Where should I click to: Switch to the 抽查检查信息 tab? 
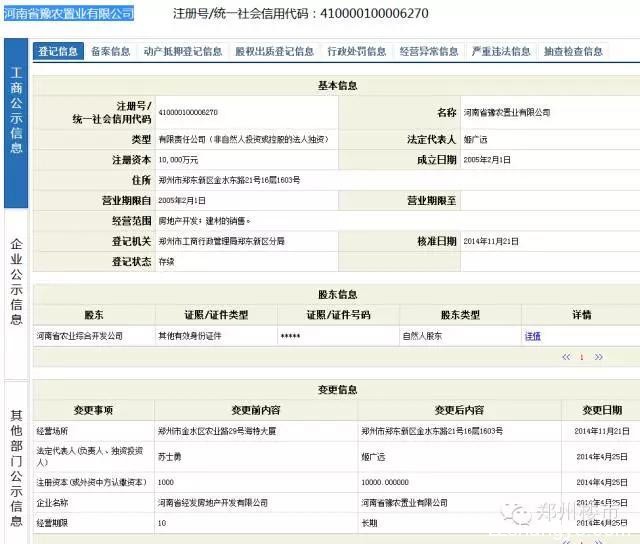coord(573,51)
